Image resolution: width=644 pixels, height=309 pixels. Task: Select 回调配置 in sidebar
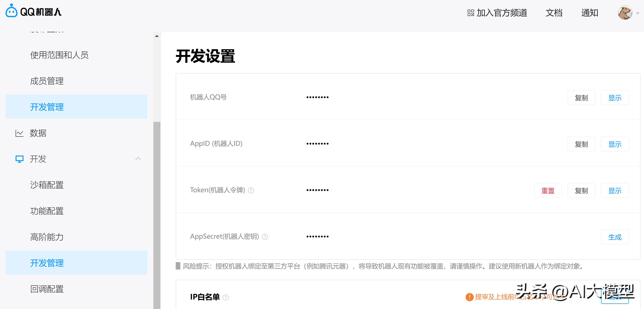click(x=47, y=289)
